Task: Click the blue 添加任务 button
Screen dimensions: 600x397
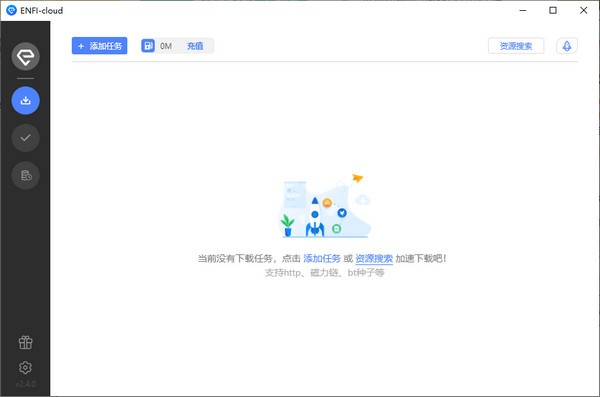Action: click(x=99, y=46)
